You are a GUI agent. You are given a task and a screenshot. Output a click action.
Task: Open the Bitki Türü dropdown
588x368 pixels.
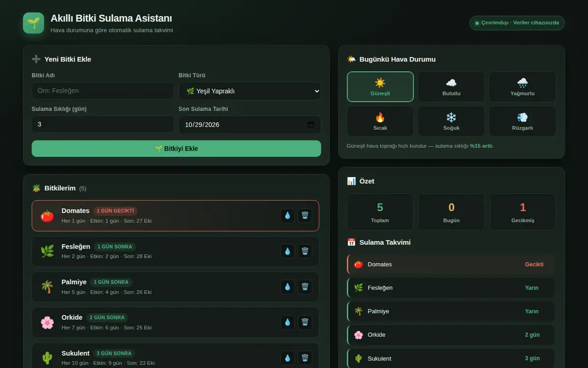250,91
